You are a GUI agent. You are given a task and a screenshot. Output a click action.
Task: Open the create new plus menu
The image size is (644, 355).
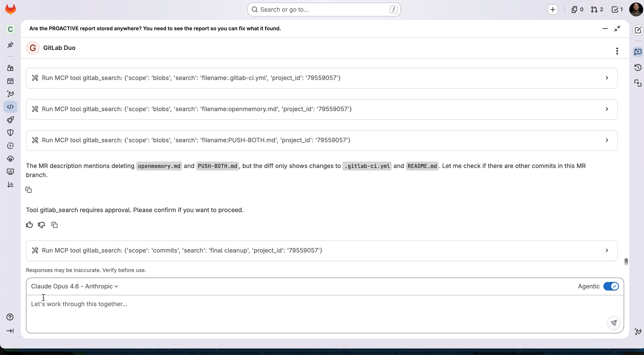[553, 10]
